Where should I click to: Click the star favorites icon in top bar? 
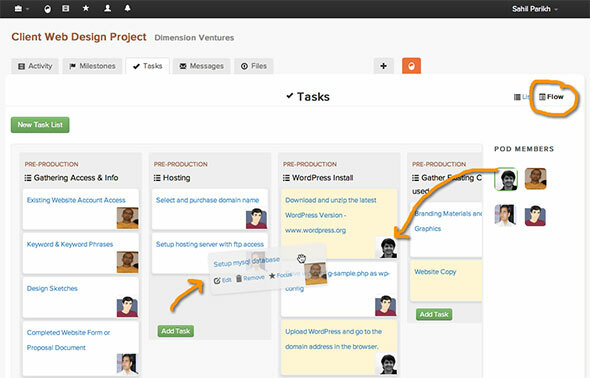tap(86, 8)
